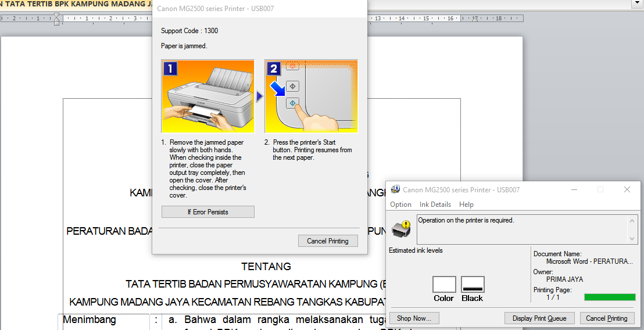Click the Shop Now button
644x330 pixels.
pos(414,318)
